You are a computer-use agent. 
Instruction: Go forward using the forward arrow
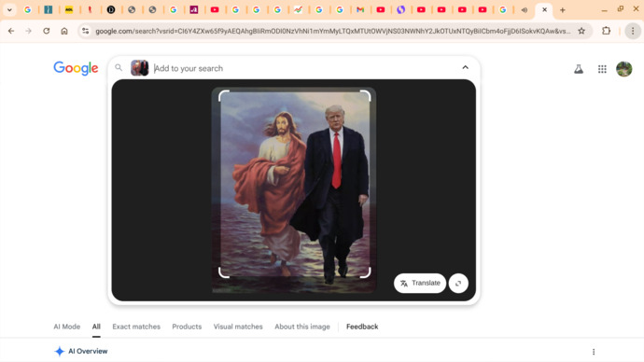(28, 31)
